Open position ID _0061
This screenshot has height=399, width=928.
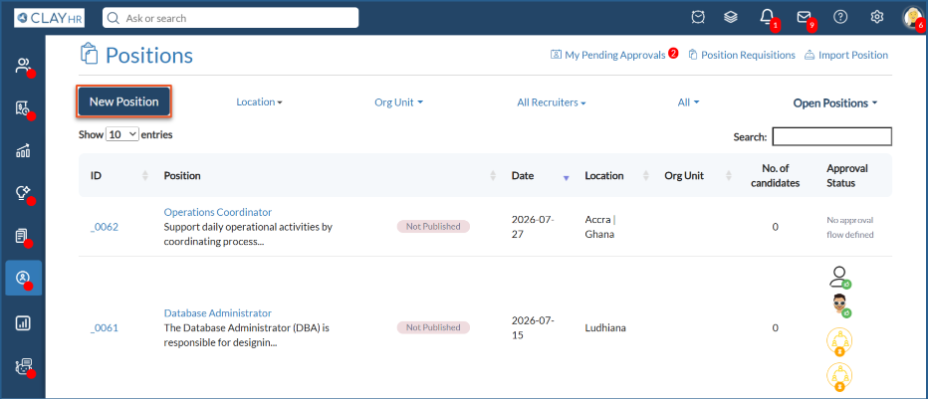click(104, 328)
